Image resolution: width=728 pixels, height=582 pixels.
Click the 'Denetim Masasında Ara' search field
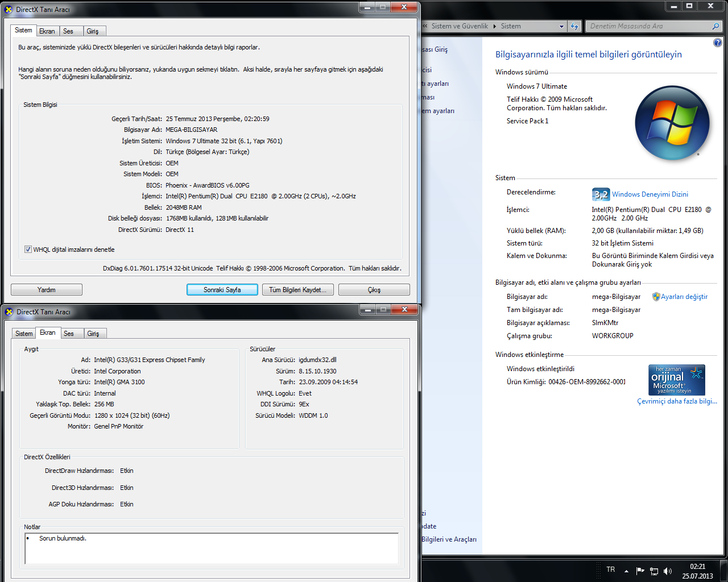tap(648, 26)
